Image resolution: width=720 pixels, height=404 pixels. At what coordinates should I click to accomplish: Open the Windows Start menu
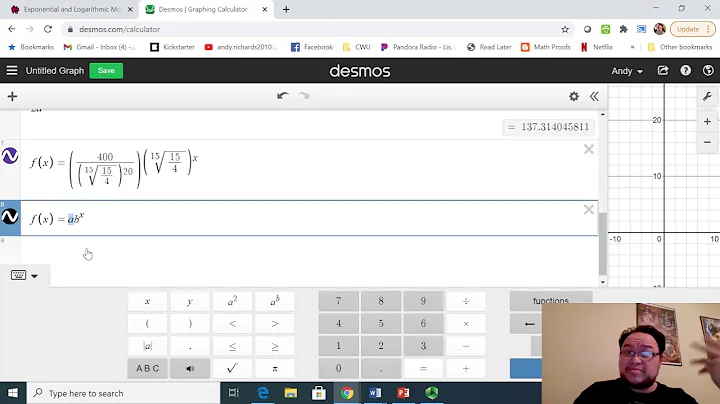[x=12, y=393]
